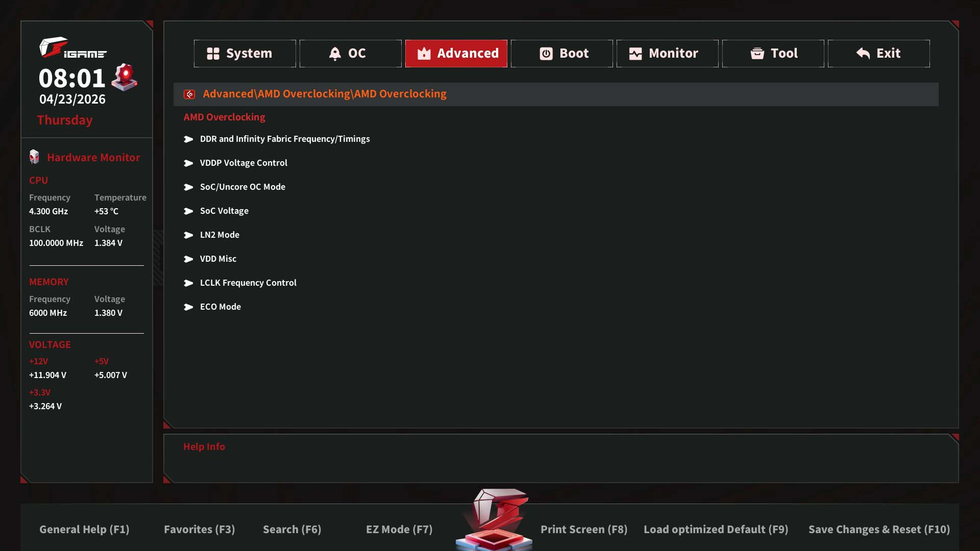Click memory frequency value 6000 MHz
Image resolution: width=980 pixels, height=551 pixels.
tap(48, 313)
